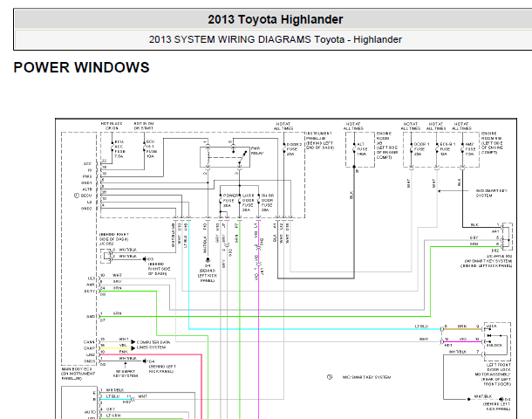Click the HD1 connector label
This screenshot has height=419, width=532.
pyautogui.click(x=448, y=346)
